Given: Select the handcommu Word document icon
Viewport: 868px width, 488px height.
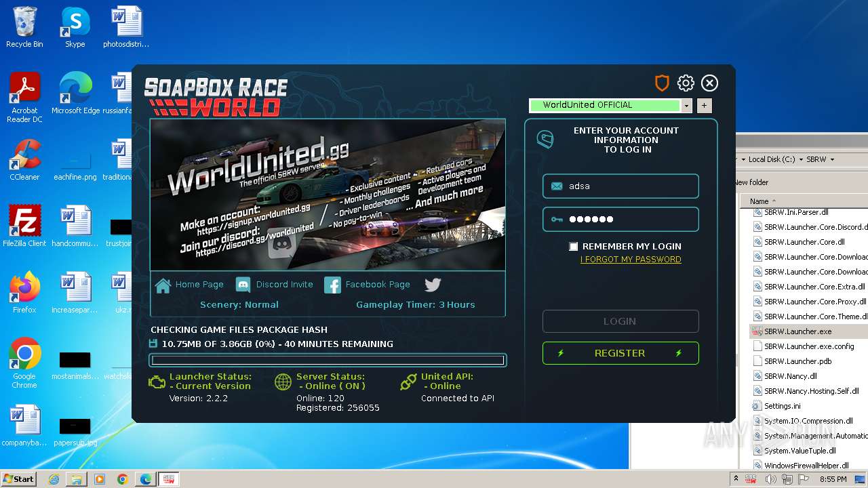Looking at the screenshot, I should pos(75,226).
